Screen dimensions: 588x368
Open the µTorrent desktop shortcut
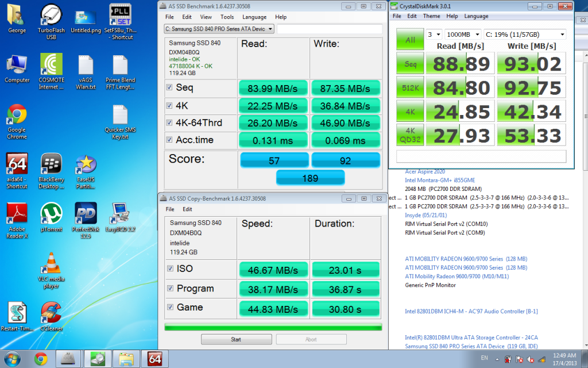pos(51,214)
